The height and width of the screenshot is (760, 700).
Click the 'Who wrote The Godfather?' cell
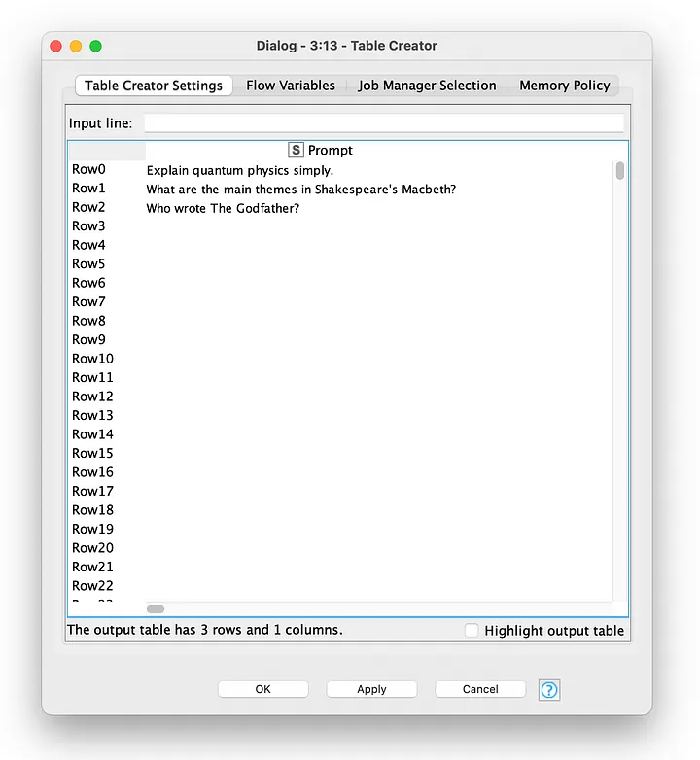223,208
